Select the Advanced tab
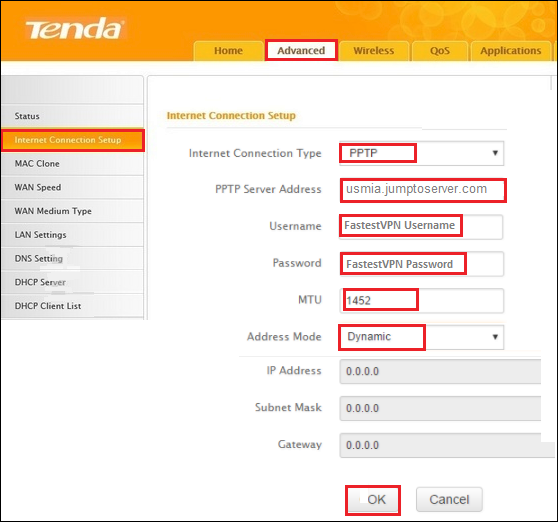558x522 pixels. (301, 51)
